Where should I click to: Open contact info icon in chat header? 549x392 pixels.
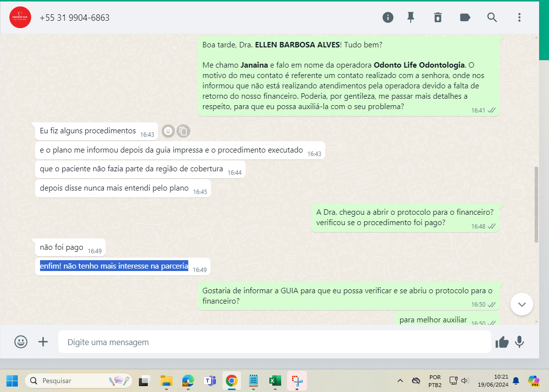click(x=387, y=17)
